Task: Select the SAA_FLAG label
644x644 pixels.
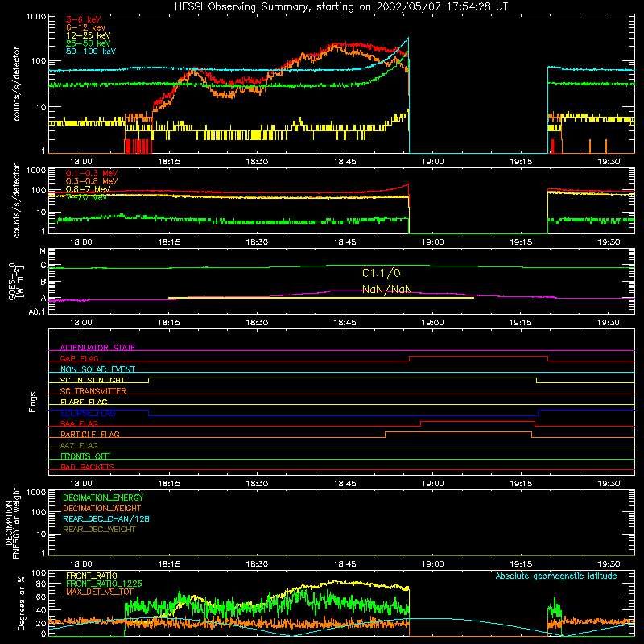Action: (x=79, y=423)
